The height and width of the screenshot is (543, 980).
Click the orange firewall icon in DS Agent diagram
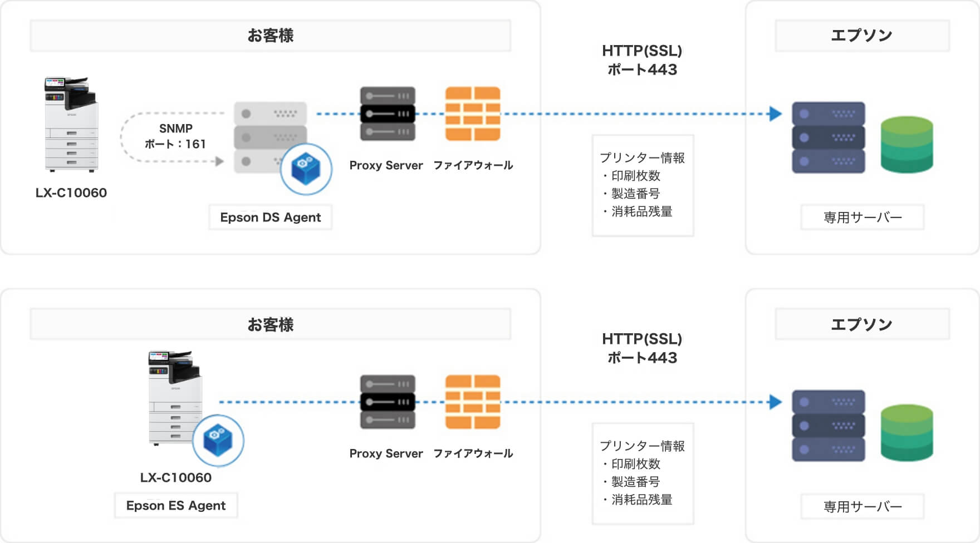coord(473,113)
